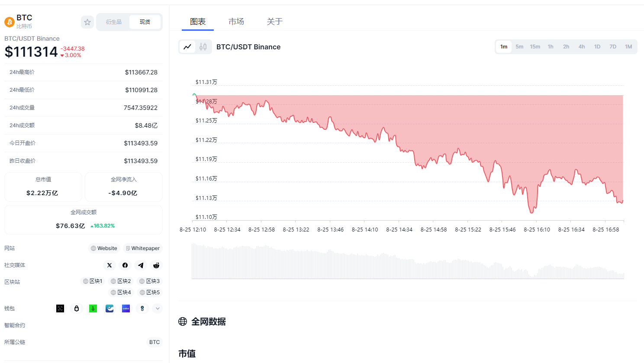Open the 关于 tab
Image resolution: width=644 pixels, height=363 pixels.
[274, 22]
